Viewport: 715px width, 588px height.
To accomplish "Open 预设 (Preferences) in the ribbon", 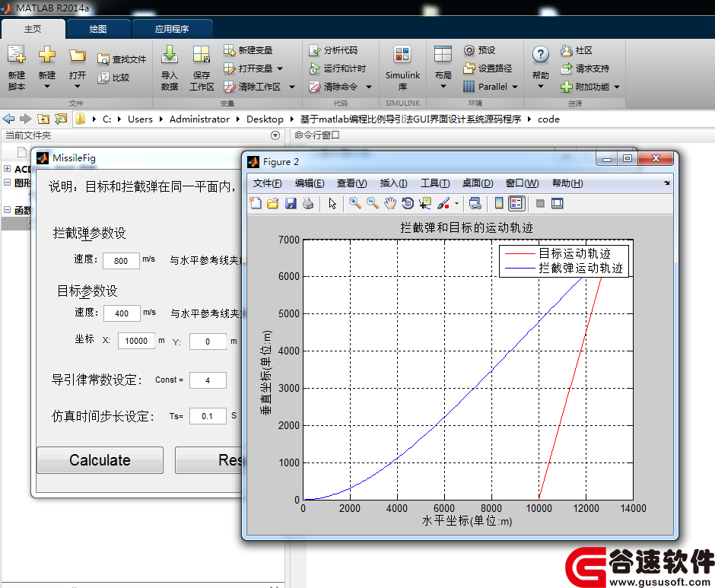I will 480,50.
